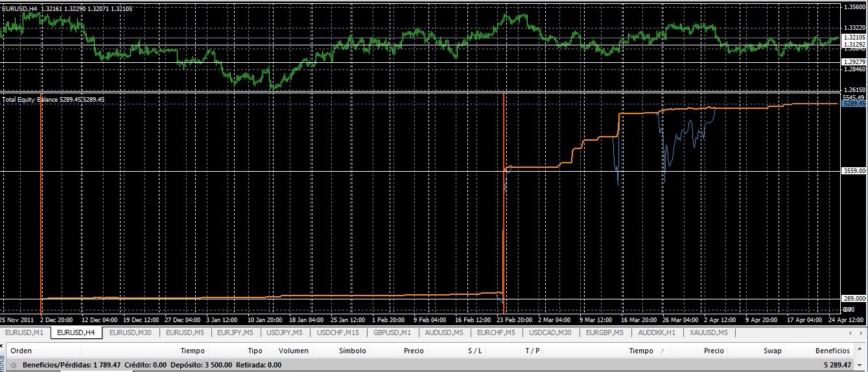Sort by the Orden column header
The image size is (868, 372).
coord(21,351)
